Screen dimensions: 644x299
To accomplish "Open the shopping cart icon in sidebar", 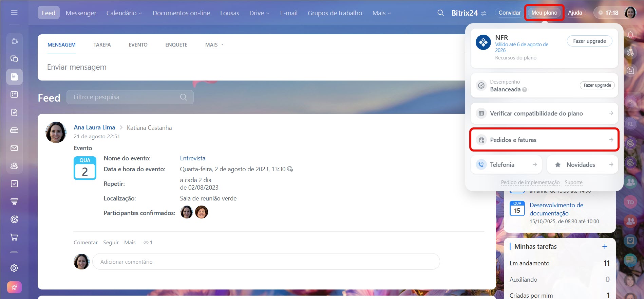I will point(14,237).
